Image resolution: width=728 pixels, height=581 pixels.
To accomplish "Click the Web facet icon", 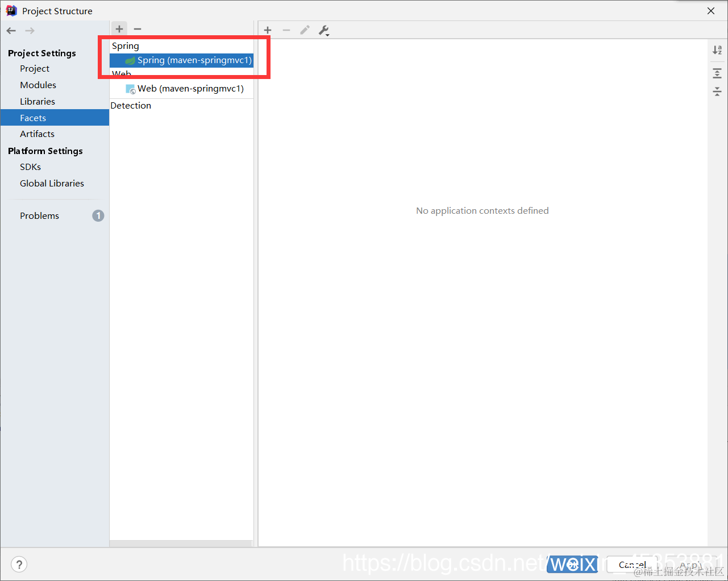I will click(131, 89).
